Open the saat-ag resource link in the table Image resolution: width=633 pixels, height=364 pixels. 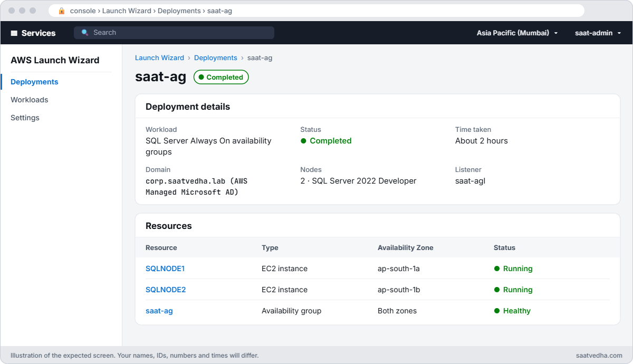point(159,311)
